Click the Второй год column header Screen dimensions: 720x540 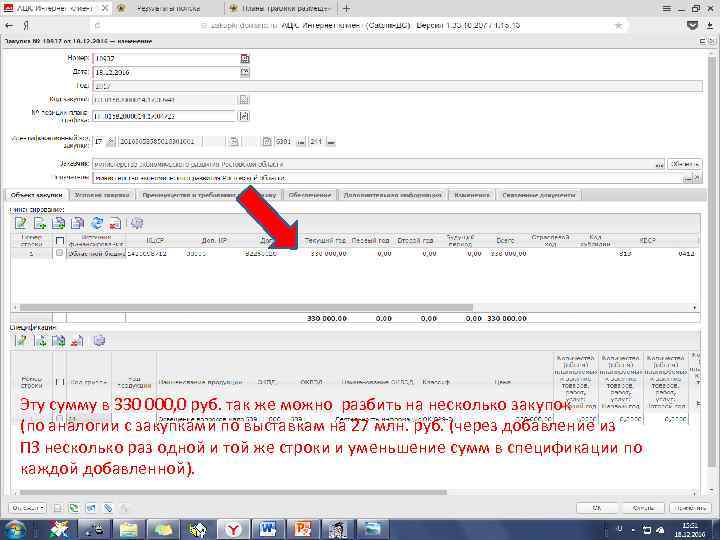coord(416,241)
